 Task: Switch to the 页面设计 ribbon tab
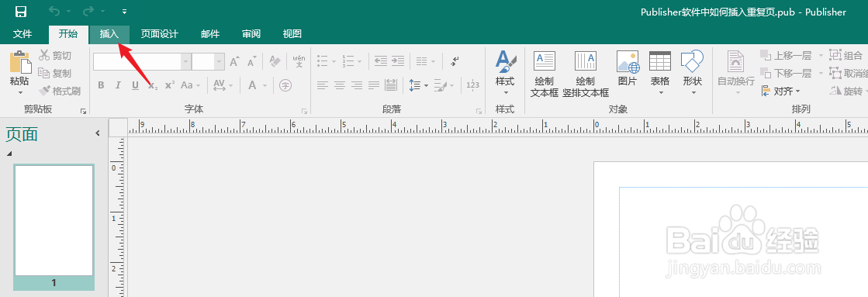click(160, 34)
